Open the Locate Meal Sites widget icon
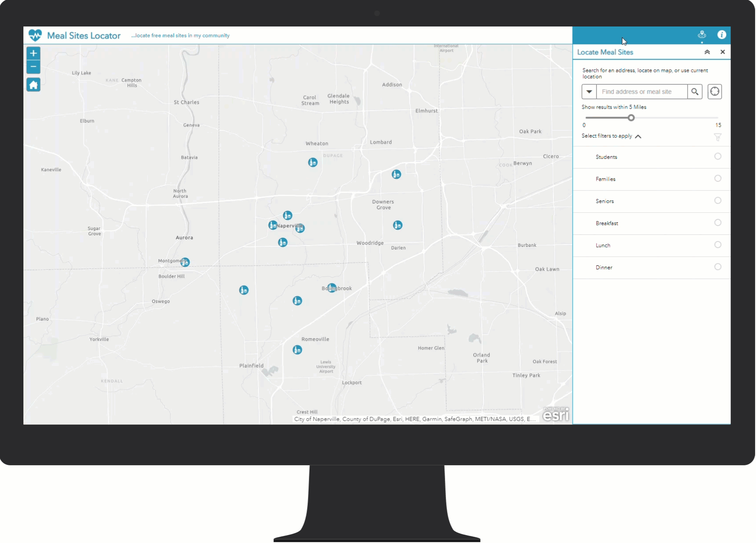 pos(701,35)
